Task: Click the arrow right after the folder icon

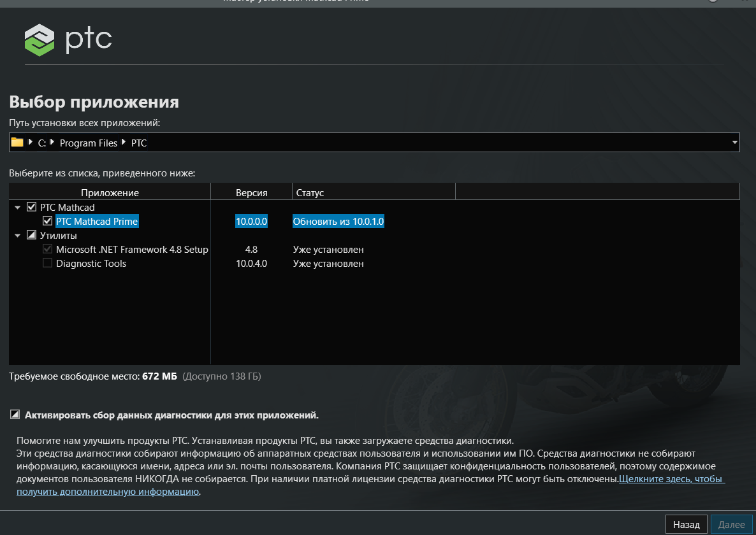Action: tap(31, 143)
